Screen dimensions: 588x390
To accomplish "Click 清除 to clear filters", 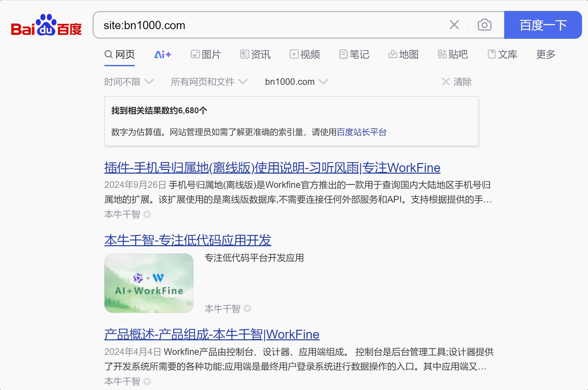I will (456, 82).
